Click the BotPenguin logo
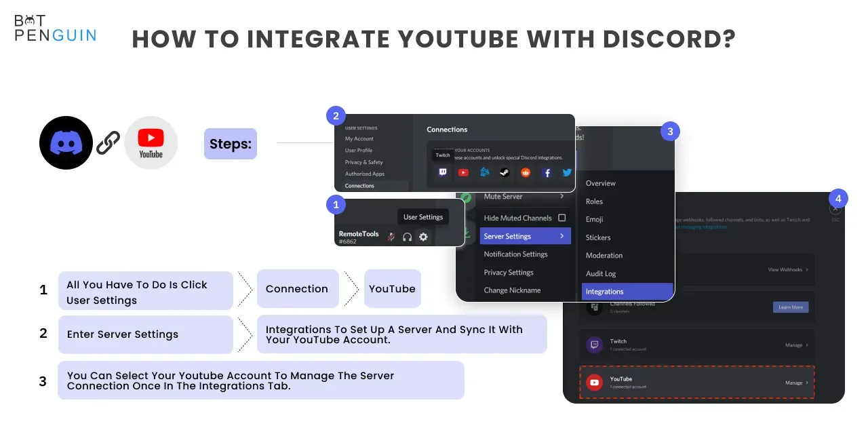868x426 pixels. pos(55,27)
